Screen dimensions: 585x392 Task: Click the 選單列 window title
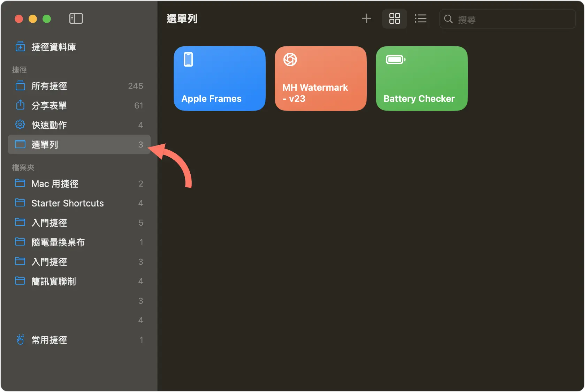coord(182,19)
